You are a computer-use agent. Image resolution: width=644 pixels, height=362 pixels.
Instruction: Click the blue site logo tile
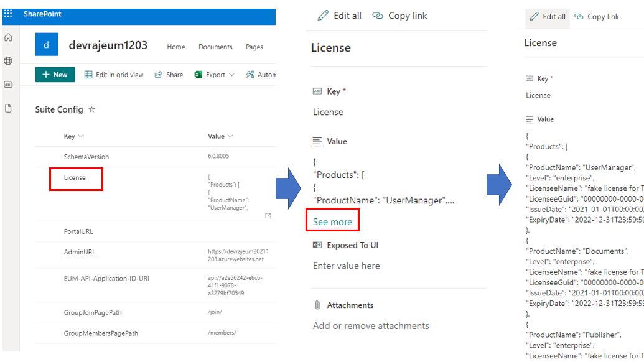point(47,44)
